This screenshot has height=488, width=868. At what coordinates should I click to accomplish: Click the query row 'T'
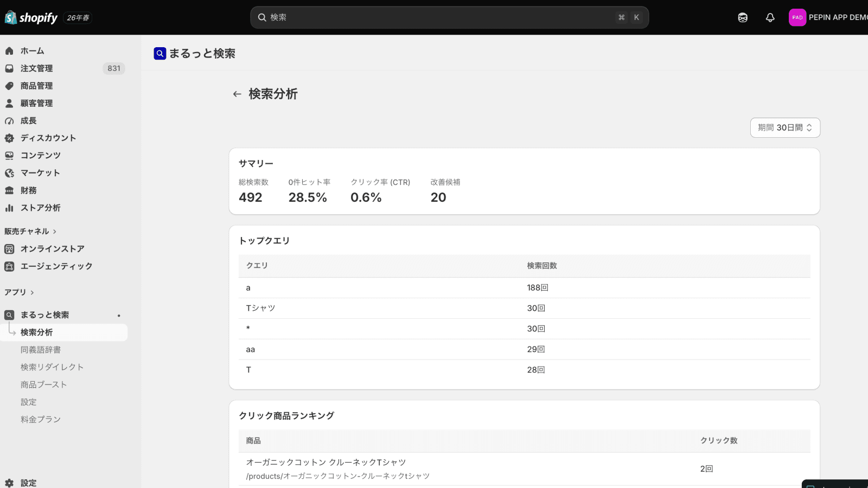click(x=525, y=370)
